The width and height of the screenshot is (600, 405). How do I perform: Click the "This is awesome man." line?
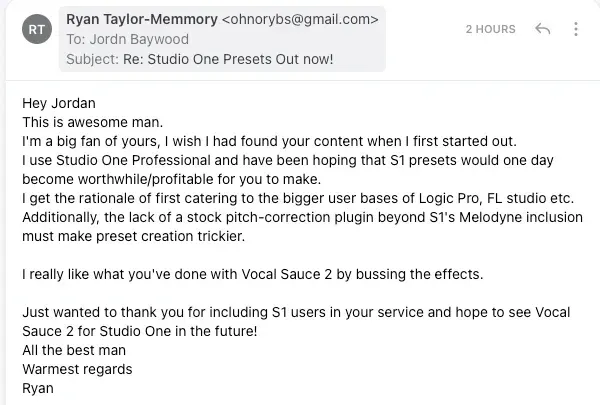[x=93, y=122]
